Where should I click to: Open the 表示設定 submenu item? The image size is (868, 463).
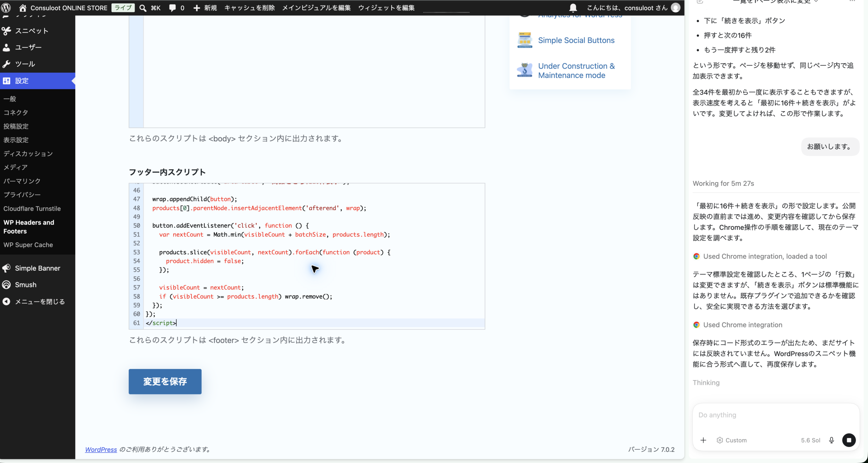[x=16, y=140]
